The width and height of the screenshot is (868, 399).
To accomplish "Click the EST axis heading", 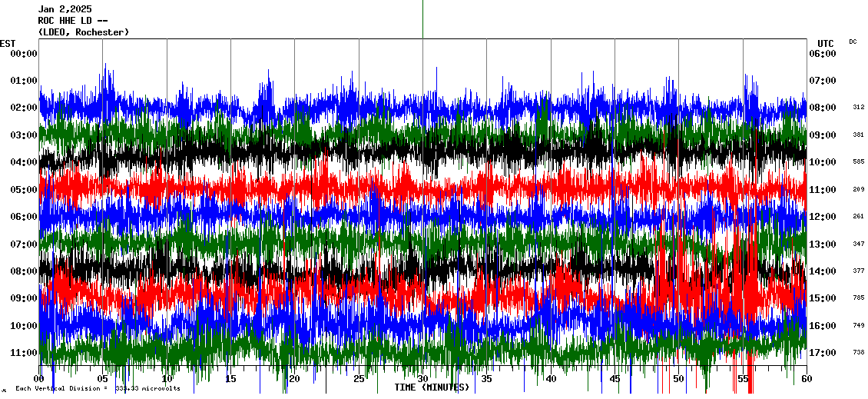I will (x=8, y=43).
